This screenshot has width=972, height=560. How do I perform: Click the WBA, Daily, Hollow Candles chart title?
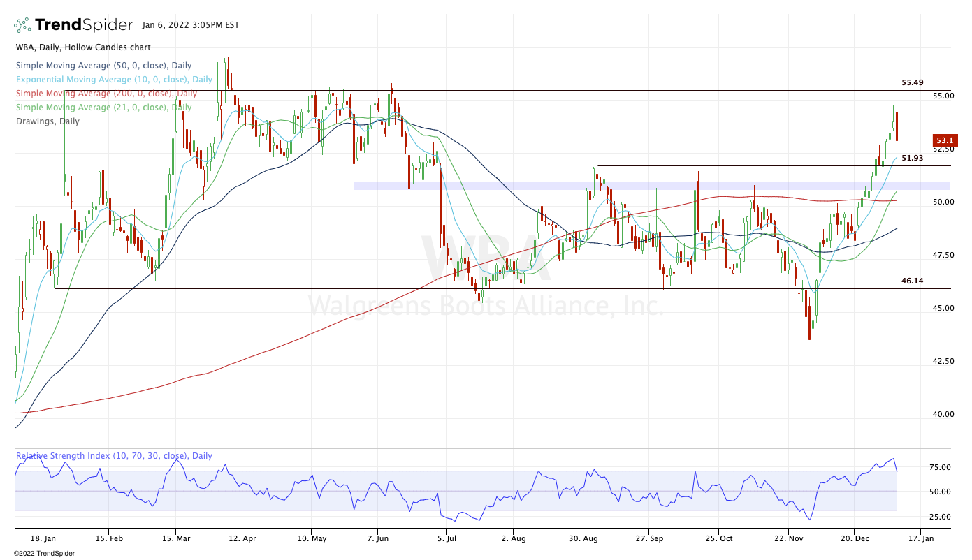click(x=82, y=48)
